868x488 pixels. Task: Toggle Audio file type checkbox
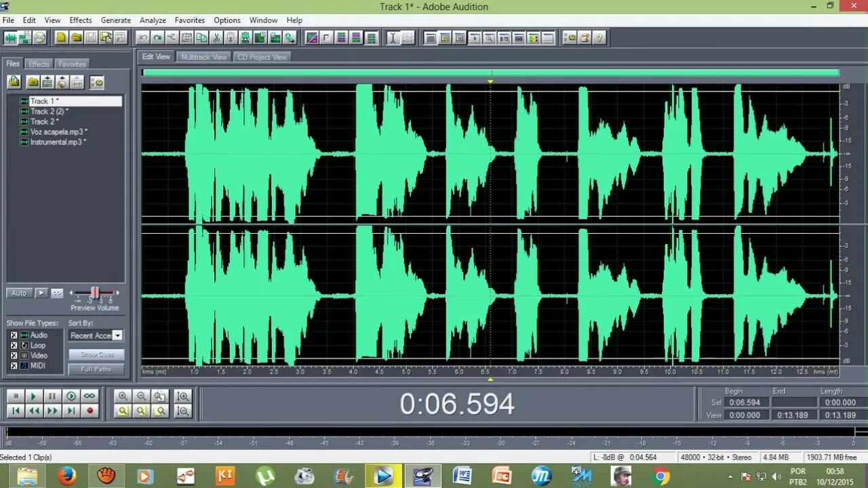[x=14, y=335]
